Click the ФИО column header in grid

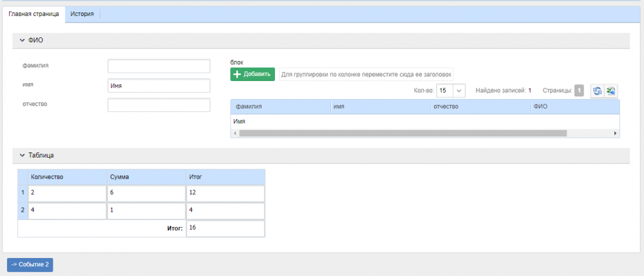(x=575, y=107)
